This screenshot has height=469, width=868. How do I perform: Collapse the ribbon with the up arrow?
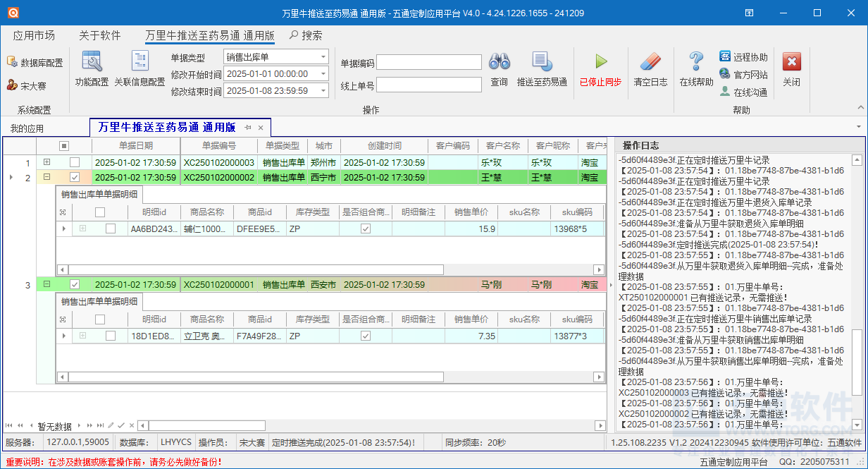coord(860,107)
